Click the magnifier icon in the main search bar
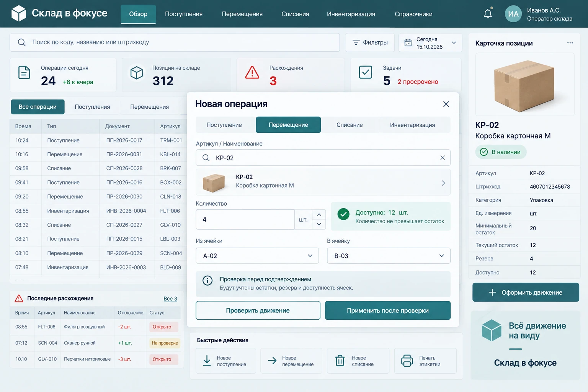 (22, 42)
